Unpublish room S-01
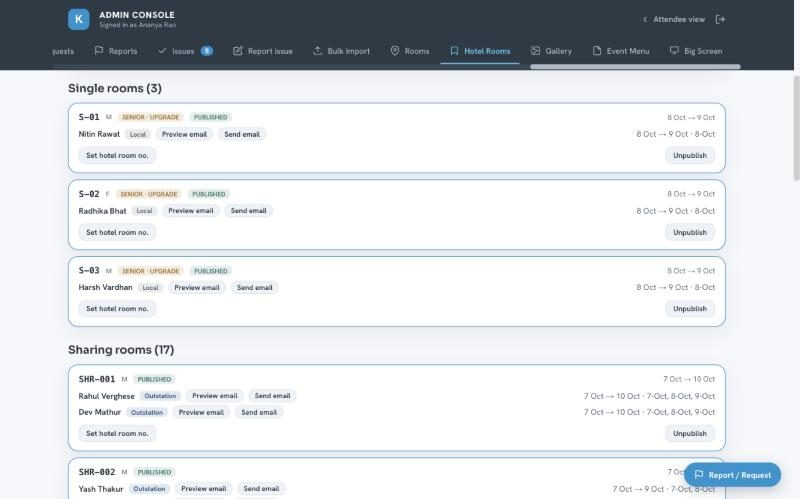Image resolution: width=800 pixels, height=499 pixels. coord(690,156)
